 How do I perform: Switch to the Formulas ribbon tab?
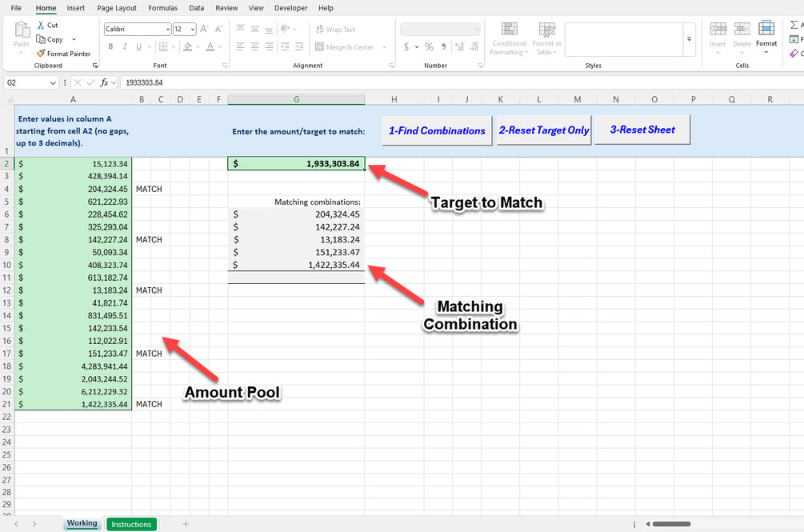[x=163, y=8]
